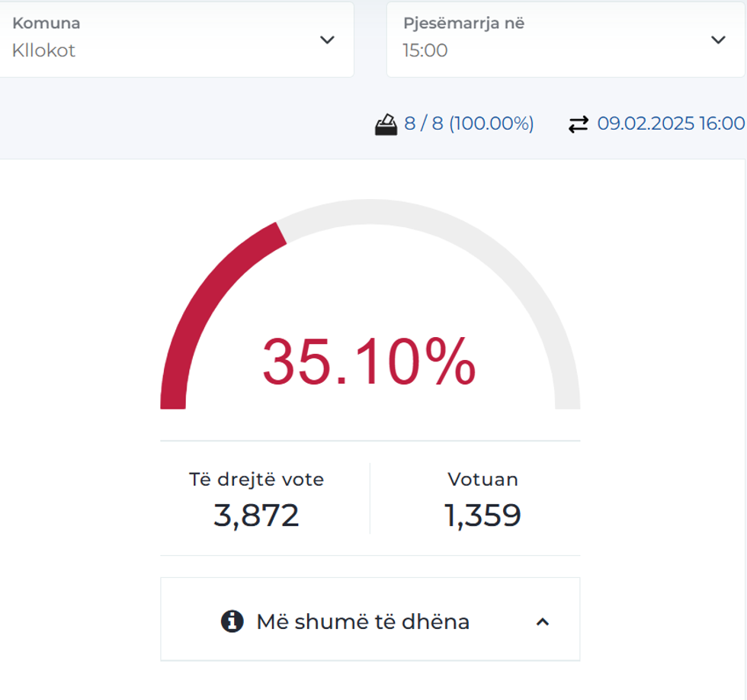747x700 pixels.
Task: Select the 15:00 participation time value
Action: [425, 51]
